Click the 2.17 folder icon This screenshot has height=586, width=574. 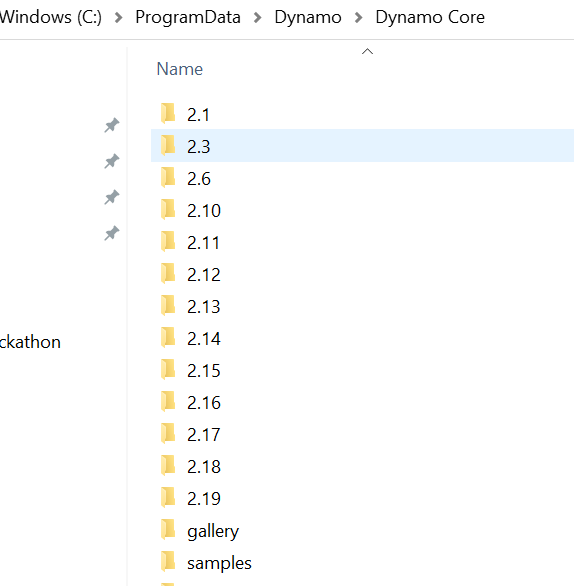(x=168, y=434)
